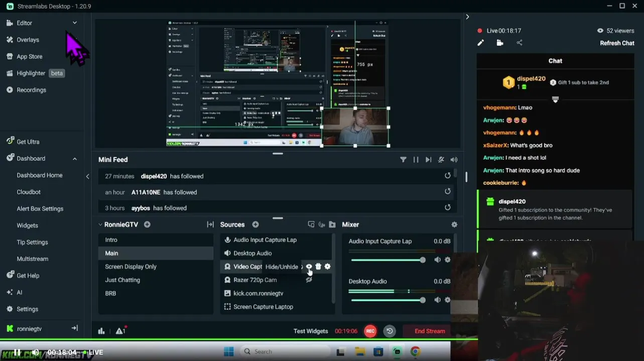The width and height of the screenshot is (644, 361).
Task: Pause the Mini Feed alert queue
Action: (x=416, y=159)
